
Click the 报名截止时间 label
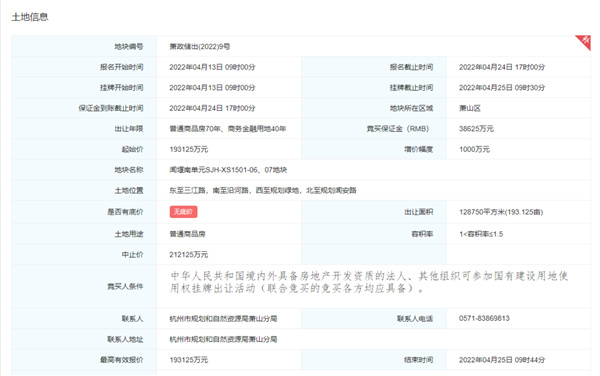coord(411,67)
